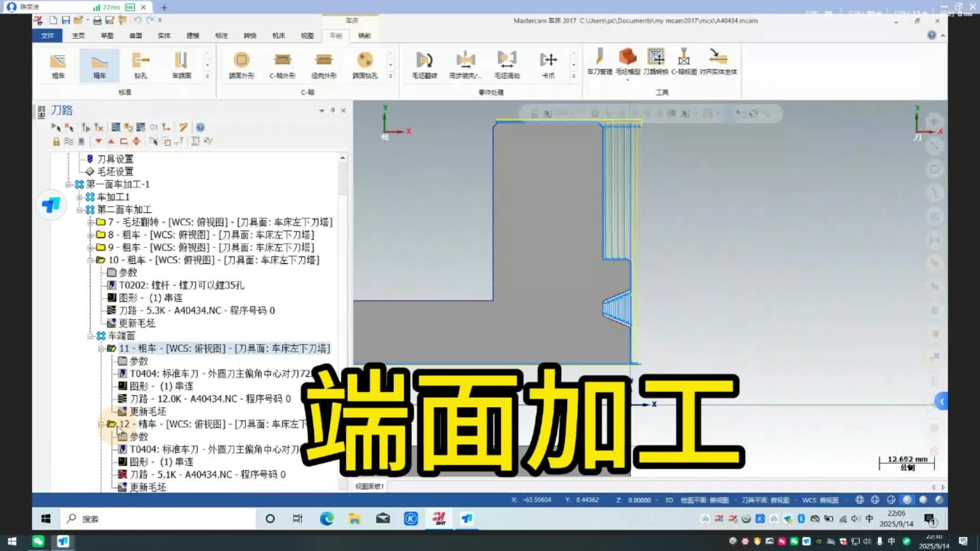Open the 机床 menu tab
980x551 pixels.
click(278, 36)
